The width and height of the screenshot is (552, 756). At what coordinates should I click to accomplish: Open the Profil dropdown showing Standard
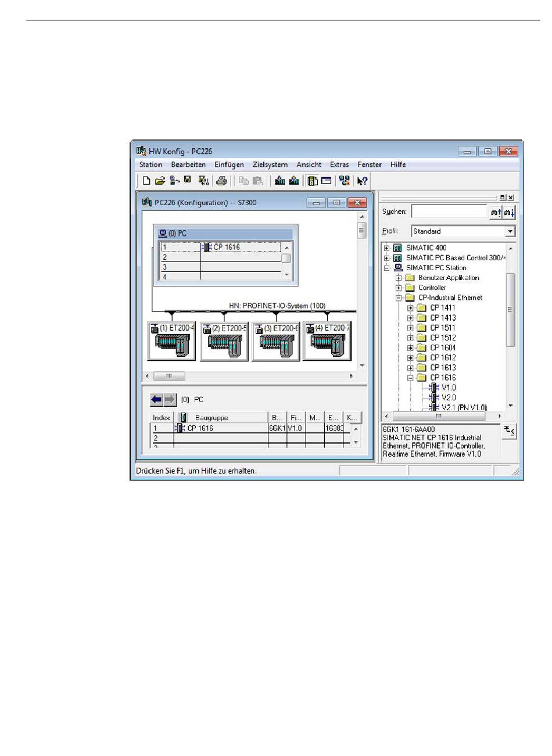pyautogui.click(x=510, y=231)
